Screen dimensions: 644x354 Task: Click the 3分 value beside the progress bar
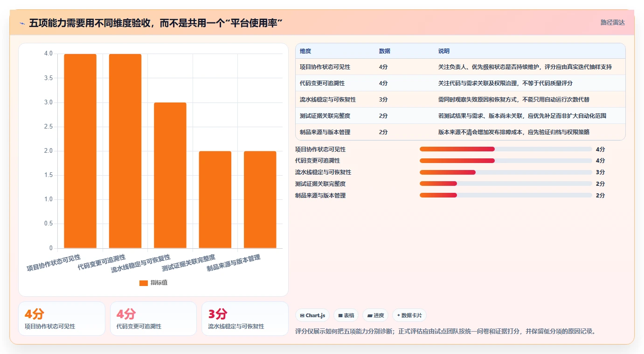click(x=601, y=172)
